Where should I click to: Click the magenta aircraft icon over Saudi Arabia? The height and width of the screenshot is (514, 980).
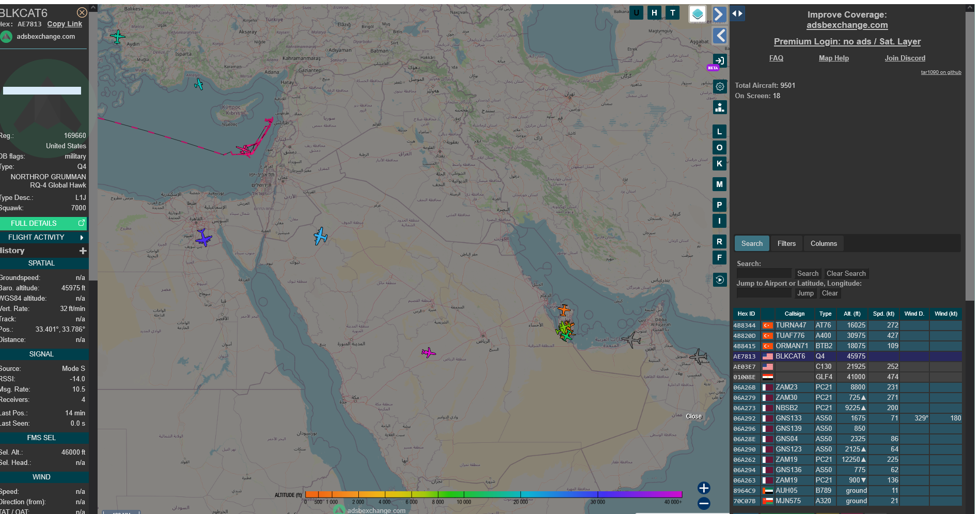coord(428,353)
